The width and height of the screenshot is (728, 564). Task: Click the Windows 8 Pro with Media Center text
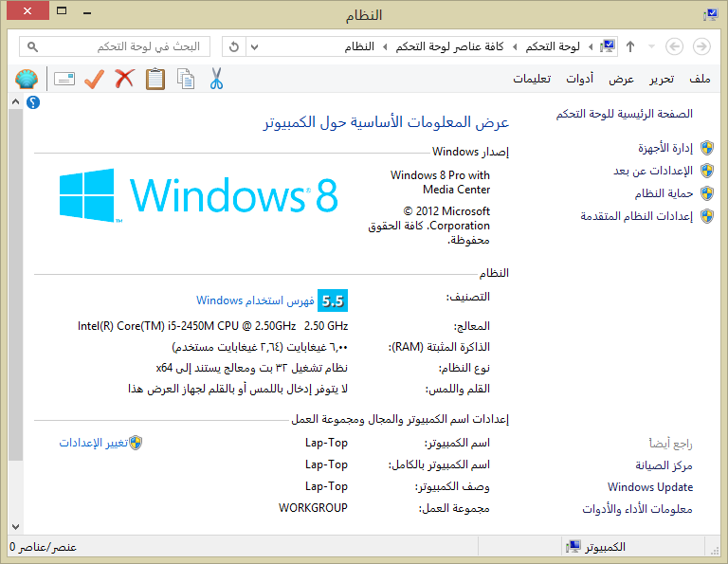tap(440, 182)
